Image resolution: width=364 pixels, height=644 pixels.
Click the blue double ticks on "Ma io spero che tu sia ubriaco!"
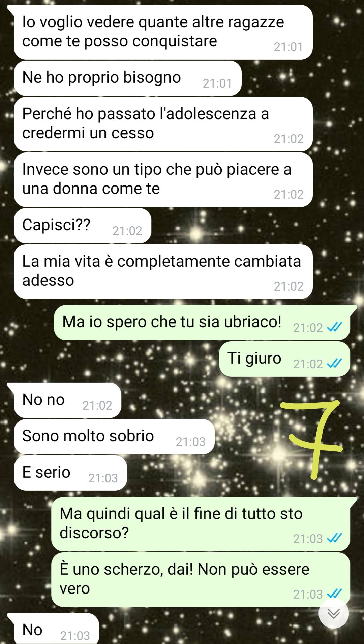335,327
